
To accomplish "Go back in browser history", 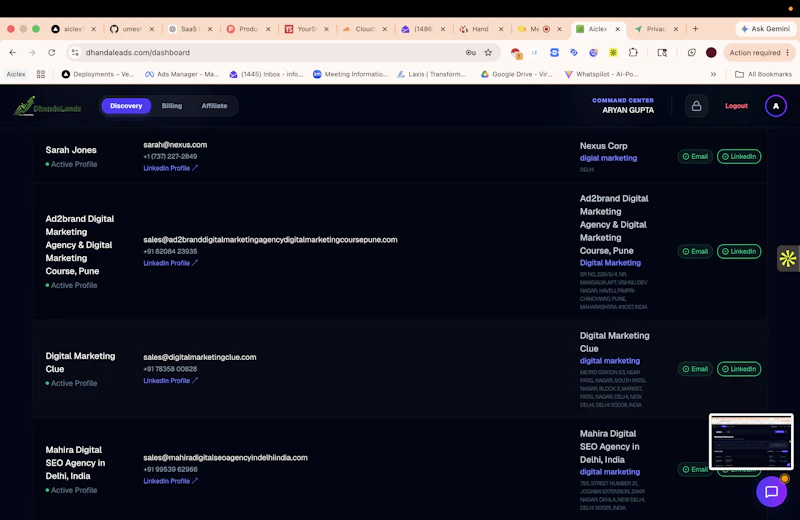I will tap(13, 53).
